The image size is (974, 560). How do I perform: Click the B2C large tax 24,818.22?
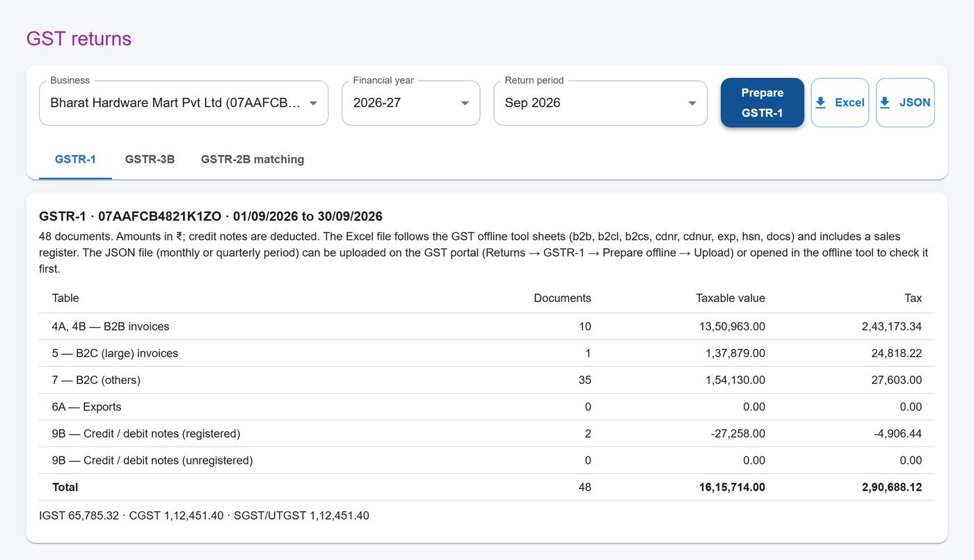click(x=897, y=353)
